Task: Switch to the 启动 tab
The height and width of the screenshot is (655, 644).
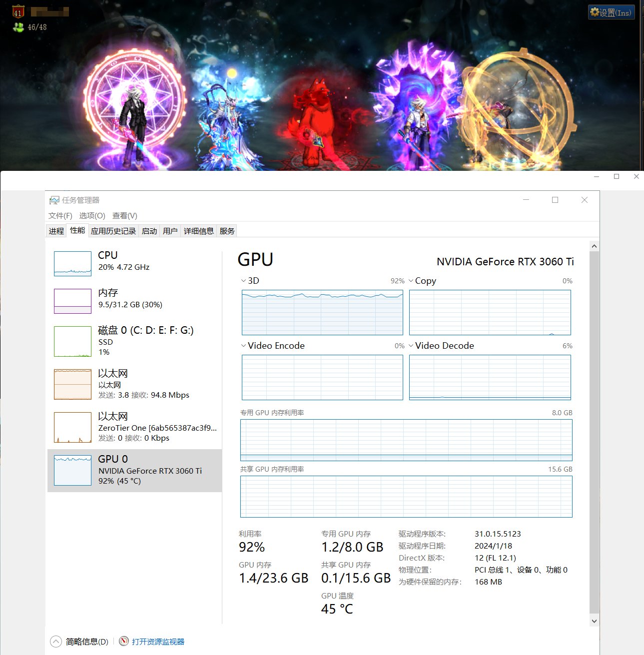Action: coord(149,231)
